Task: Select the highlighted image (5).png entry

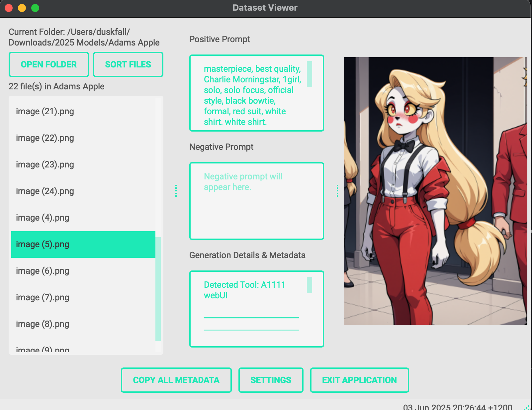Action: tap(83, 244)
